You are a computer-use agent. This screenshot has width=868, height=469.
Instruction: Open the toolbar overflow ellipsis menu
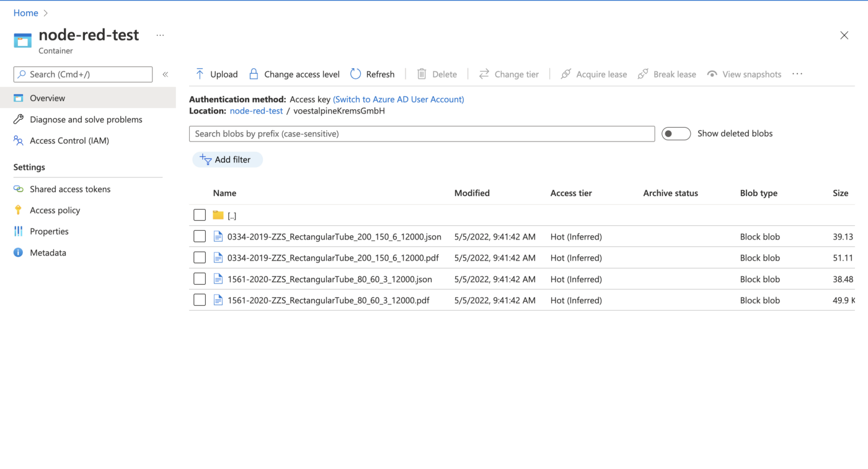pos(797,74)
